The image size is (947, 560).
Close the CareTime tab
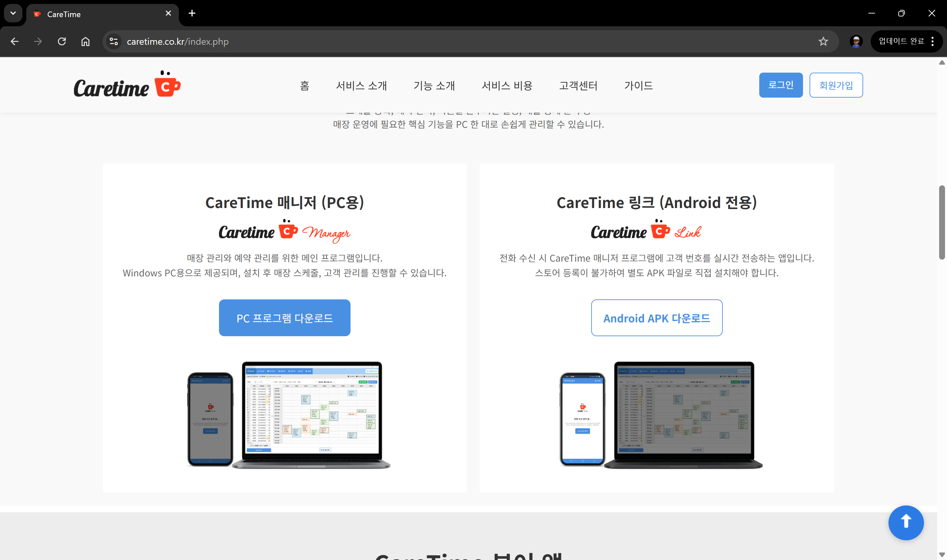pyautogui.click(x=168, y=13)
